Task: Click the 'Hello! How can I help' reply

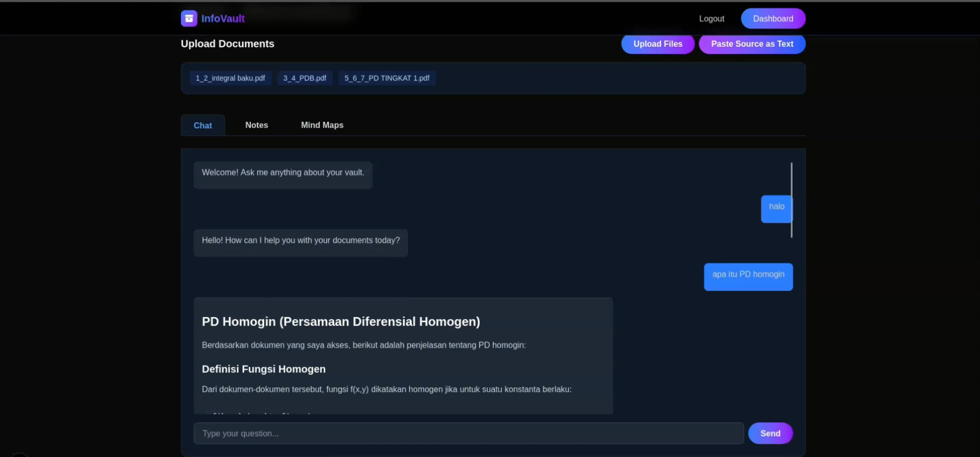Action: click(300, 243)
